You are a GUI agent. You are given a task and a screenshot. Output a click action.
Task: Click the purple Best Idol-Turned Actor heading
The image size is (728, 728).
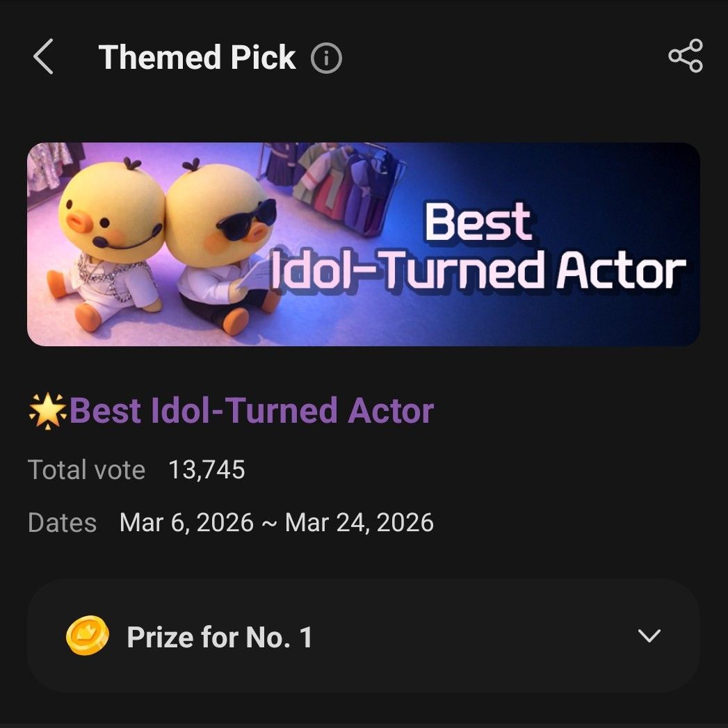252,411
